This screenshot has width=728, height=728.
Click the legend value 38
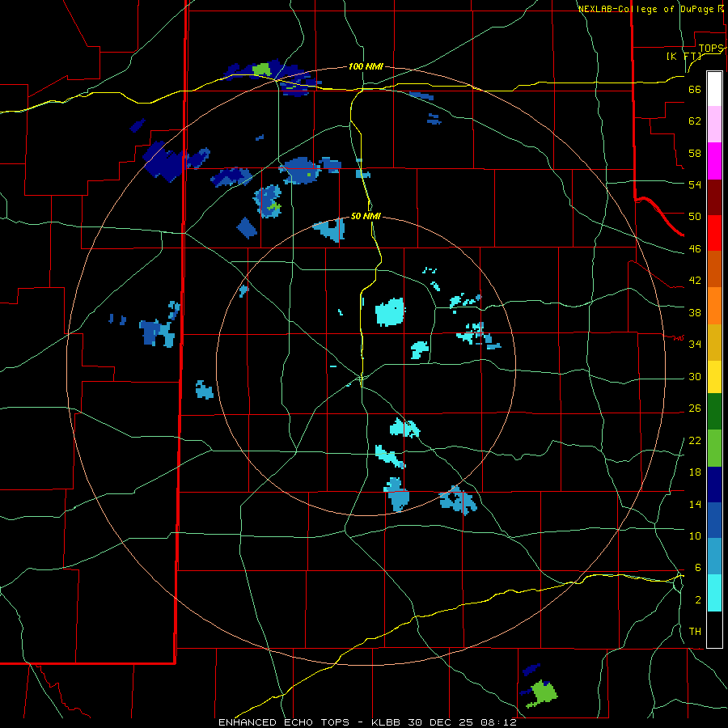(x=695, y=312)
